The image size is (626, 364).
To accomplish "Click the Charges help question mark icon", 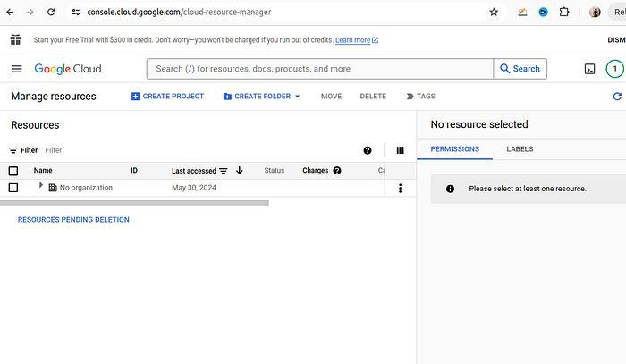I will tap(337, 171).
